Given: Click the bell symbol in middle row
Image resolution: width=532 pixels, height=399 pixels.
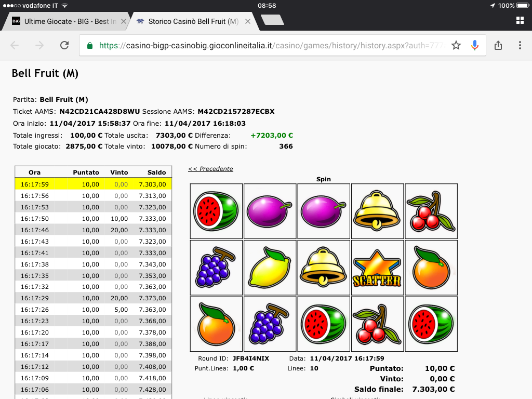Looking at the screenshot, I should (324, 268).
